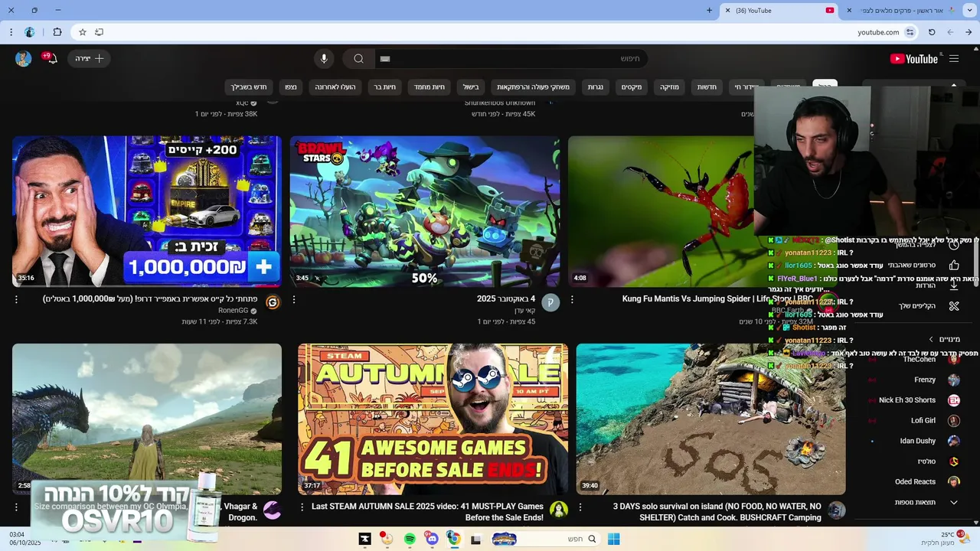The width and height of the screenshot is (980, 551).
Task: Select the משחקי פעולה והרפתקאות chip
Action: click(533, 87)
